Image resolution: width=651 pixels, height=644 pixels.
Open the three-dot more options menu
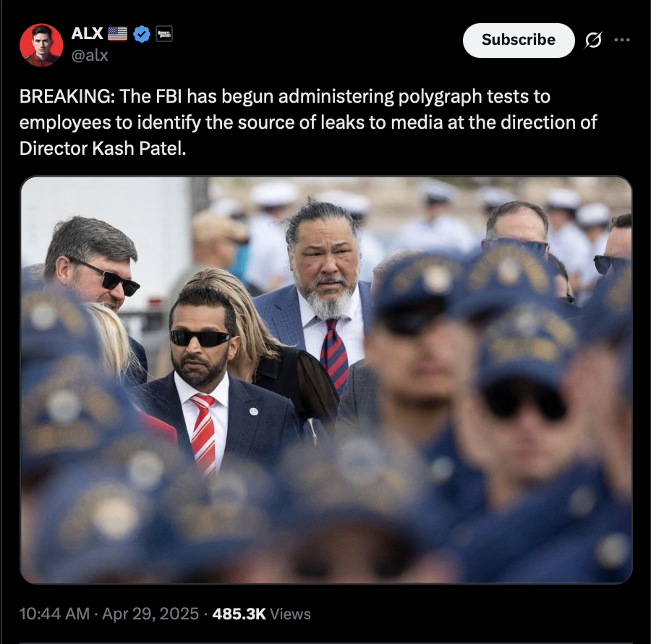(x=622, y=40)
